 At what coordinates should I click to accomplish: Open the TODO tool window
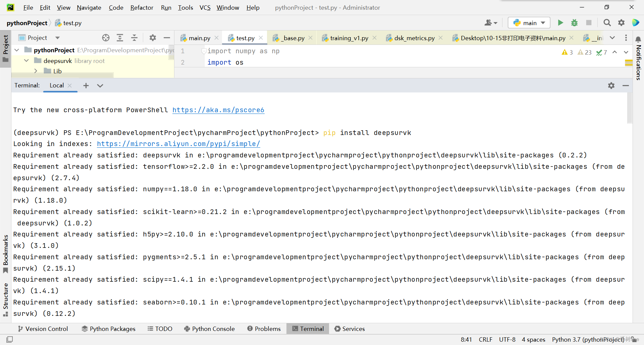coord(160,329)
